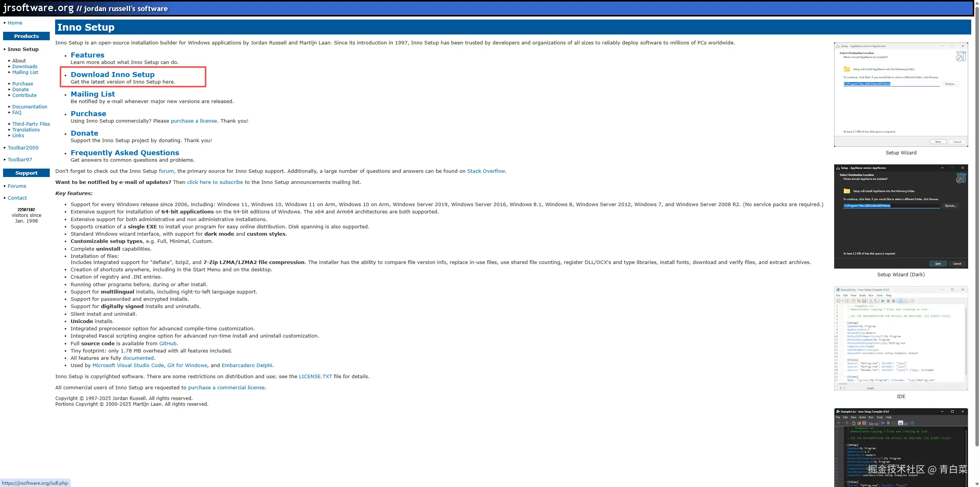This screenshot has height=487, width=980.
Task: Open the GitHub source code link
Action: coord(168,343)
